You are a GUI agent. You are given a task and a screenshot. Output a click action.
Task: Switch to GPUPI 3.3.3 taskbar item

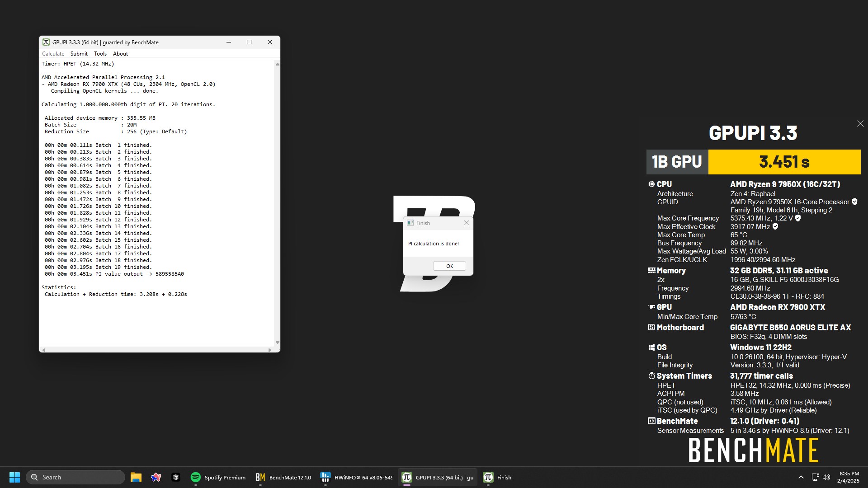click(438, 477)
